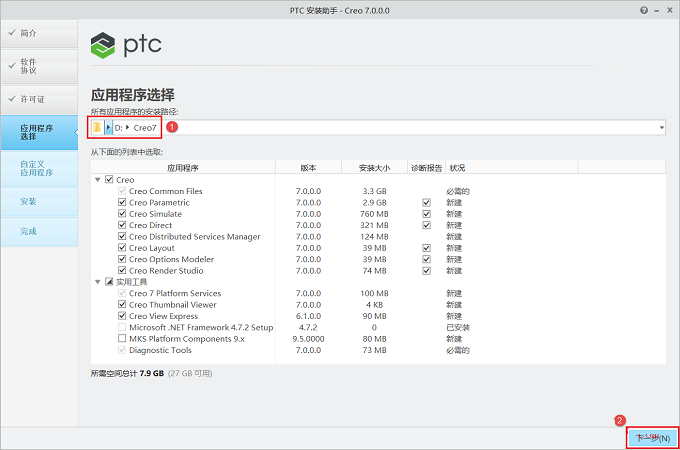Image resolution: width=680 pixels, height=450 pixels.
Task: Toggle diagnostic report for Creo Parametric
Action: coord(427,202)
